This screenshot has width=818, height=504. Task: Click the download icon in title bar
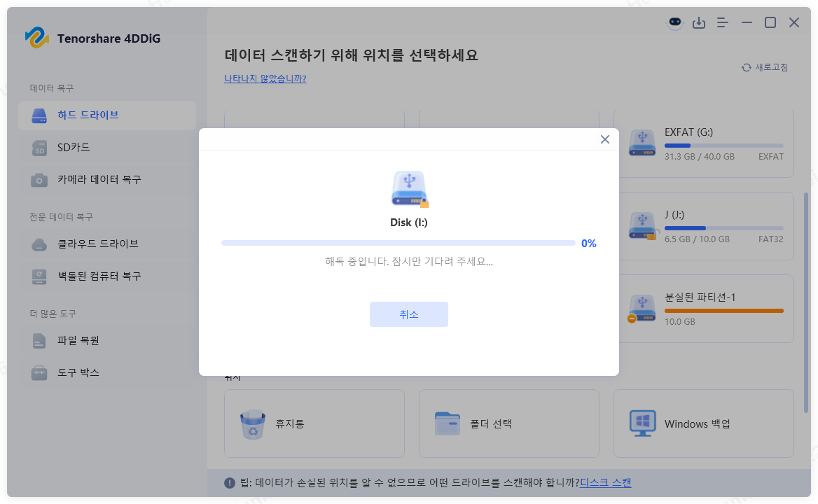(x=698, y=22)
